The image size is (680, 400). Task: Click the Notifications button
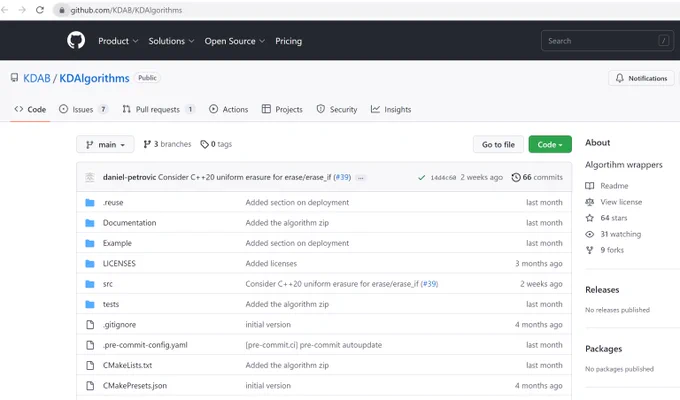click(641, 78)
